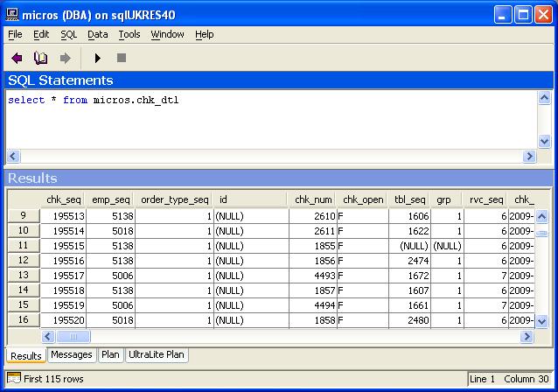
Task: Click the chk_num column header
Action: [x=313, y=199]
